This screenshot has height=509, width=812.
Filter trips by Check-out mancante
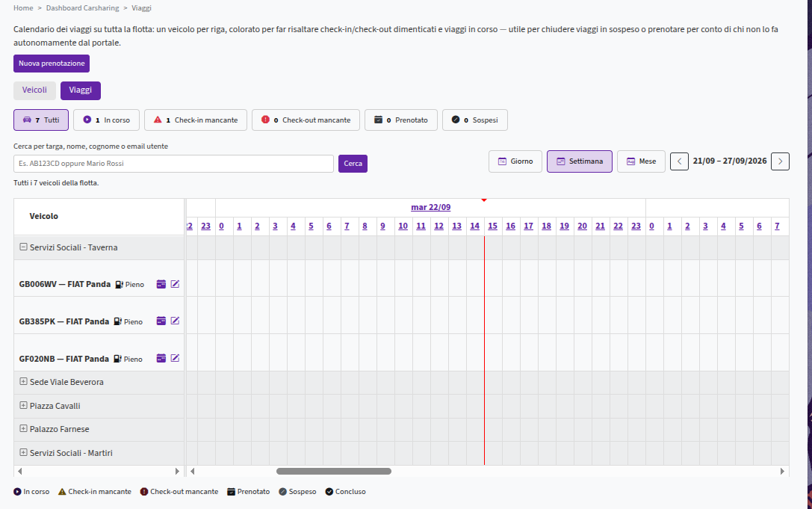tap(306, 120)
